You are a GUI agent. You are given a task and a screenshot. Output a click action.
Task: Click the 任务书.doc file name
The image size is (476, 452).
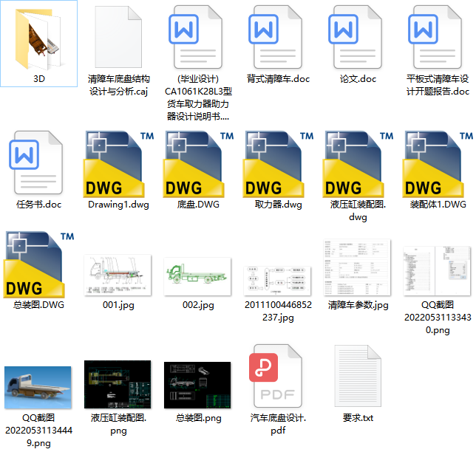[x=38, y=205]
